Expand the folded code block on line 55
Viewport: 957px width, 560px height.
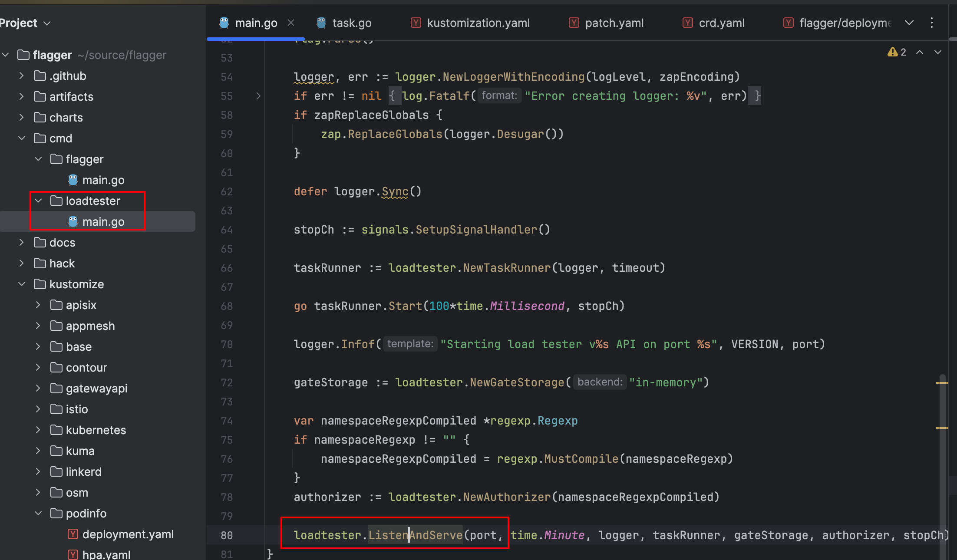(258, 96)
